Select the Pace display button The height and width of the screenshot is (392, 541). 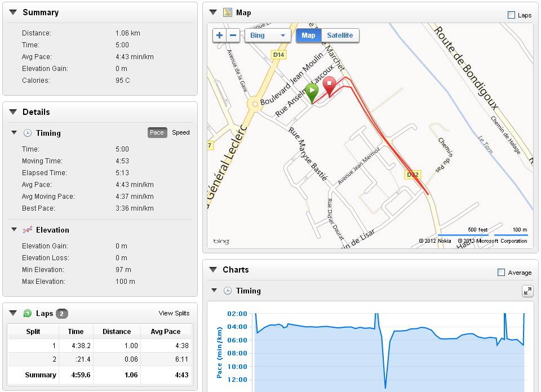157,133
